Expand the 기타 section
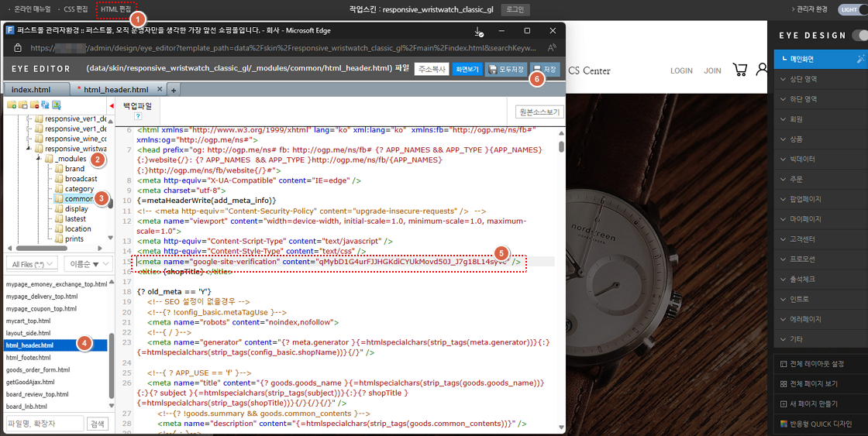868x436 pixels. coord(821,339)
